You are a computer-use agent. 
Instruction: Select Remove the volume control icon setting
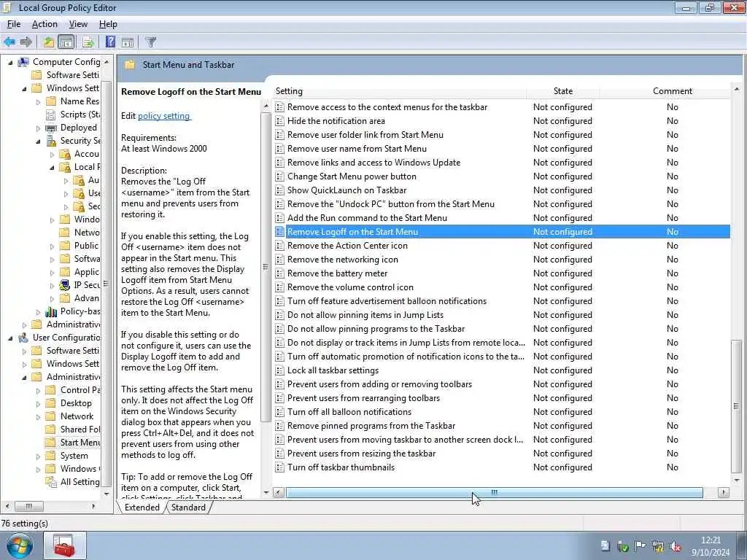(x=502, y=287)
